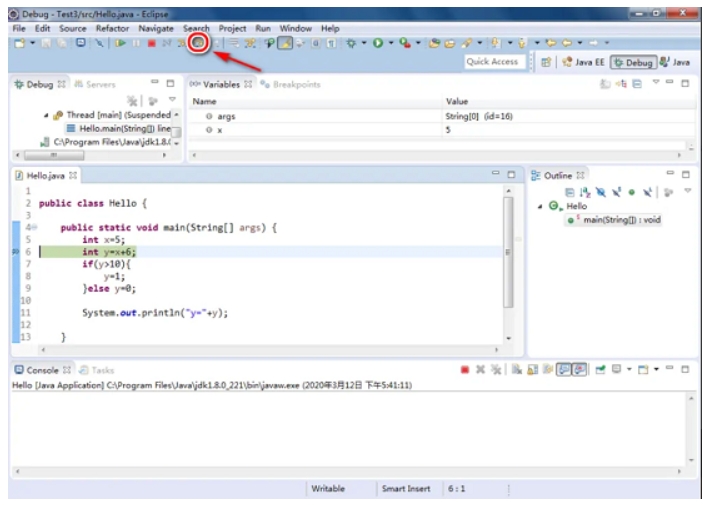Collapse the Thread [main] tree node
Viewport: 712px width, 505px height.
tap(47, 115)
